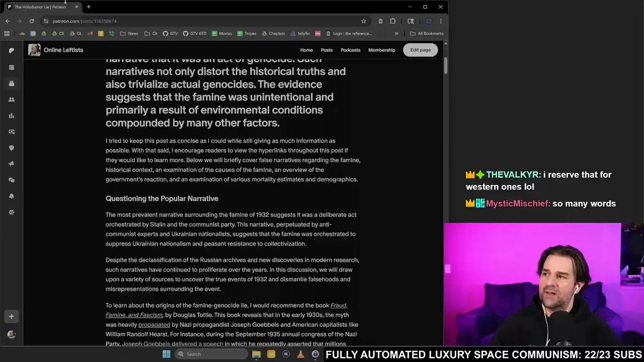
Task: Open the Insights bar chart icon
Action: (12, 116)
